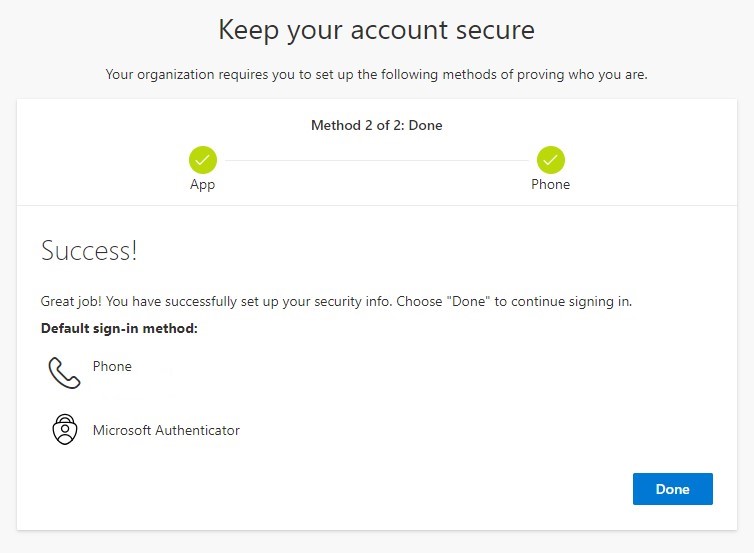Click the 'Method 2 of 2: Done' label

coord(377,125)
